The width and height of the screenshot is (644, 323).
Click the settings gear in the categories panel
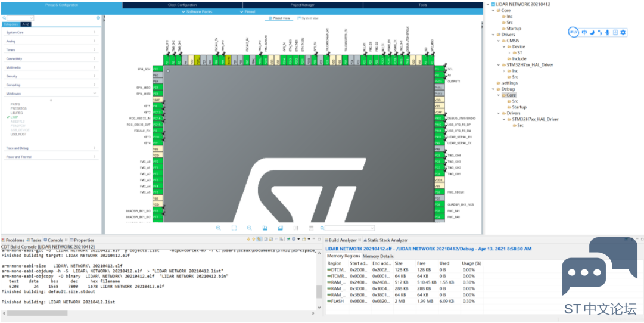coord(98,18)
